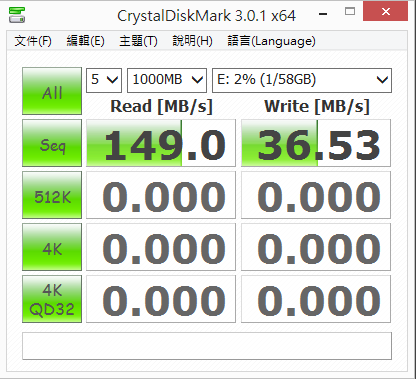Open the 說明(H) menu
416x379 pixels.
pos(192,41)
